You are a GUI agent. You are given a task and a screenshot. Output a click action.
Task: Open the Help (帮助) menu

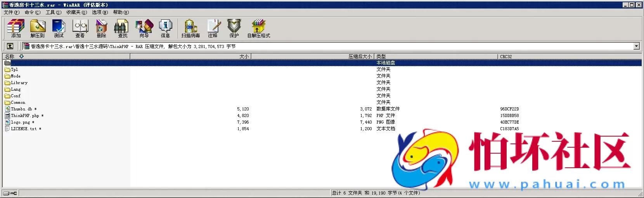point(121,12)
